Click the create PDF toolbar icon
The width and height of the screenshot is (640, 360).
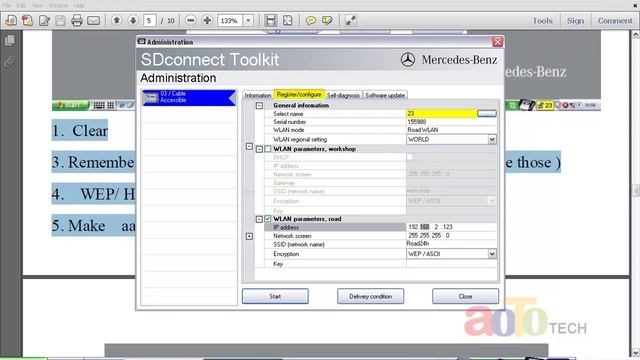28,20
